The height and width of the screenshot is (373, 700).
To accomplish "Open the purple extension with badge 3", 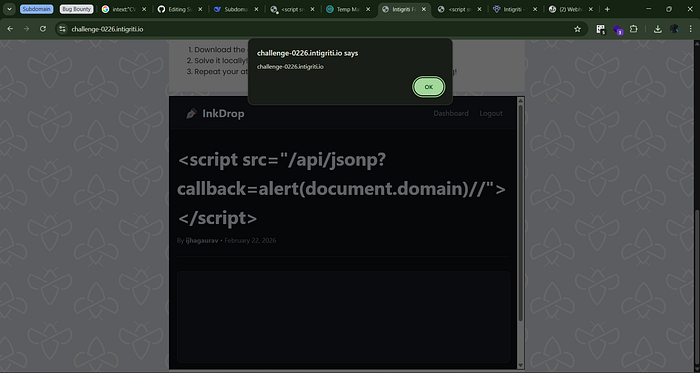I will pos(618,30).
